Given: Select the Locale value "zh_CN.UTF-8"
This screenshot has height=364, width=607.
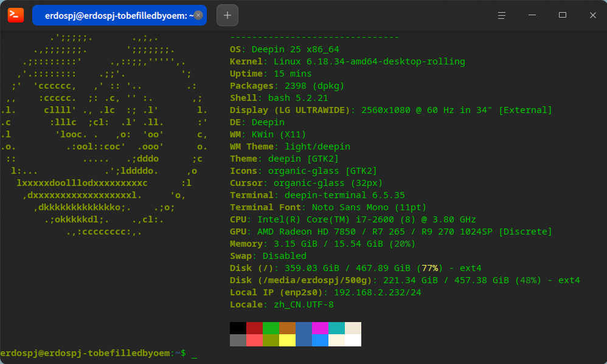Looking at the screenshot, I should 303,305.
